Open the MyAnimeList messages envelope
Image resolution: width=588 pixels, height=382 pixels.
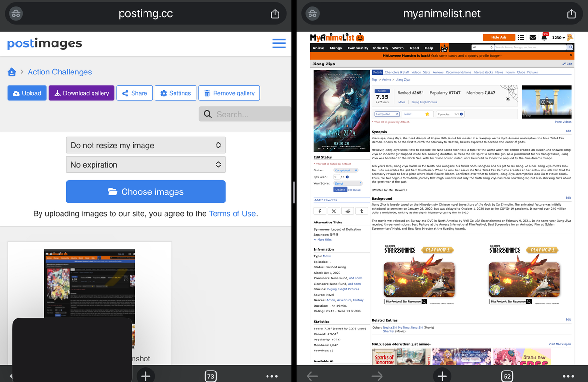point(533,37)
